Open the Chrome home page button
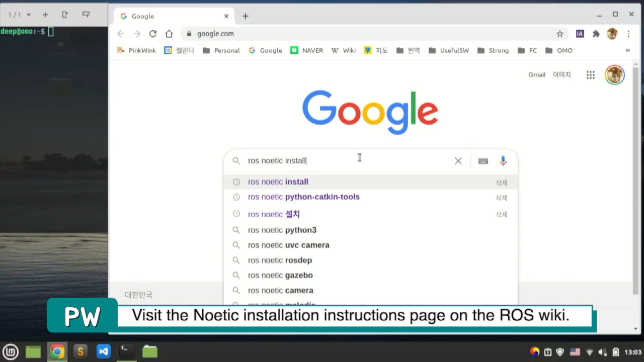This screenshot has height=362, width=644. [x=169, y=34]
